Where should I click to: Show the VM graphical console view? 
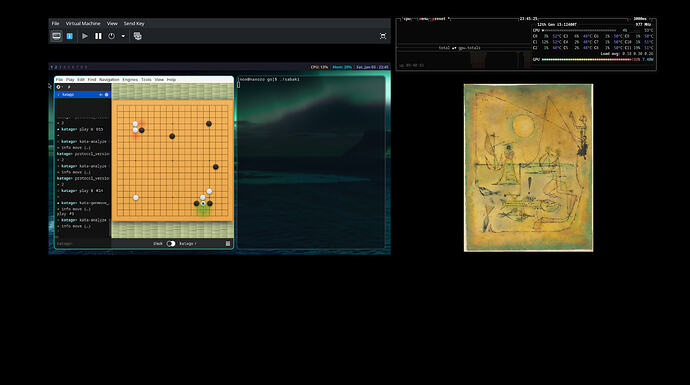pyautogui.click(x=56, y=36)
